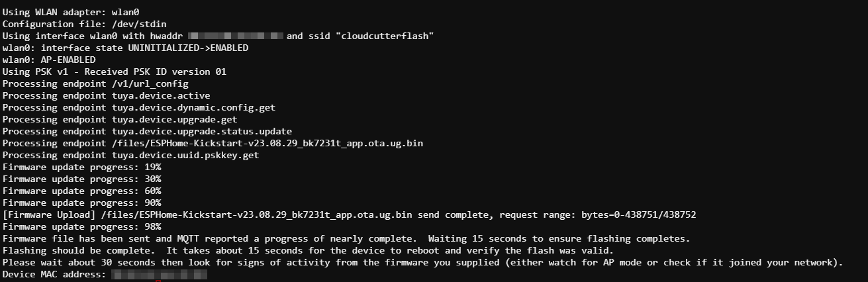This screenshot has height=282, width=868.
Task: Click the 'tuya.device.uuid.pskkey.get' line
Action: (130, 155)
